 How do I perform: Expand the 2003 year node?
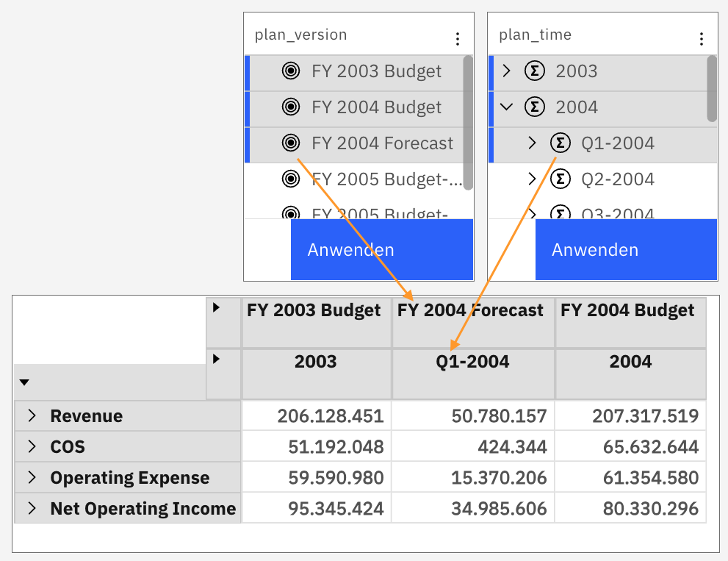point(505,71)
